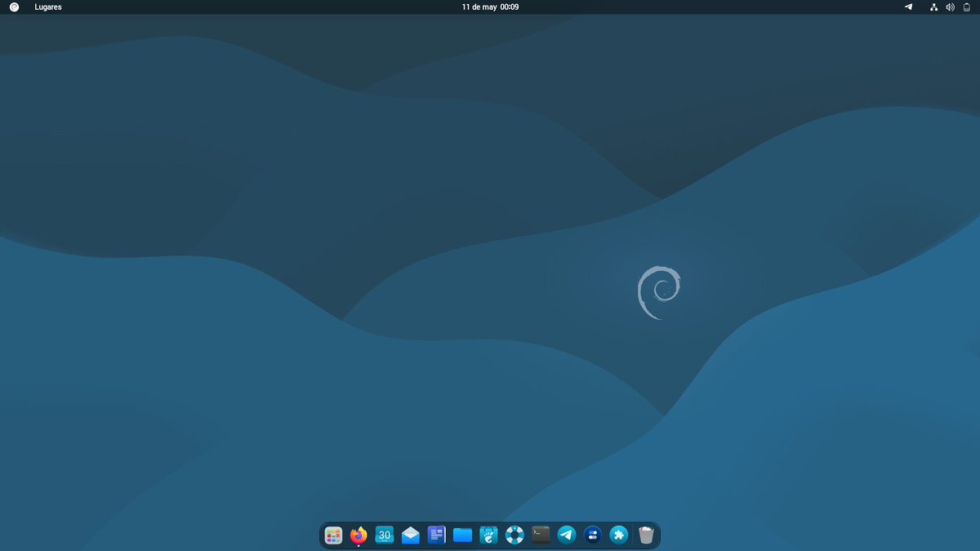This screenshot has width=980, height=551.
Task: Open the Lugares menu in top bar
Action: (x=48, y=7)
